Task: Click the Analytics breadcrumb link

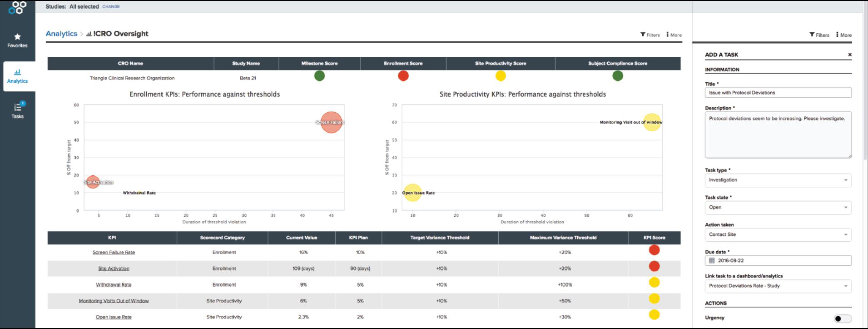Action: coord(61,34)
